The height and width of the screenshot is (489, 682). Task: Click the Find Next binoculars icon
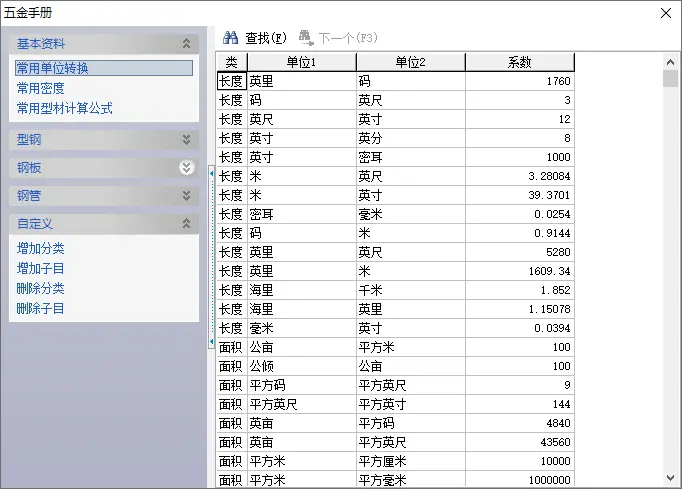(x=306, y=38)
